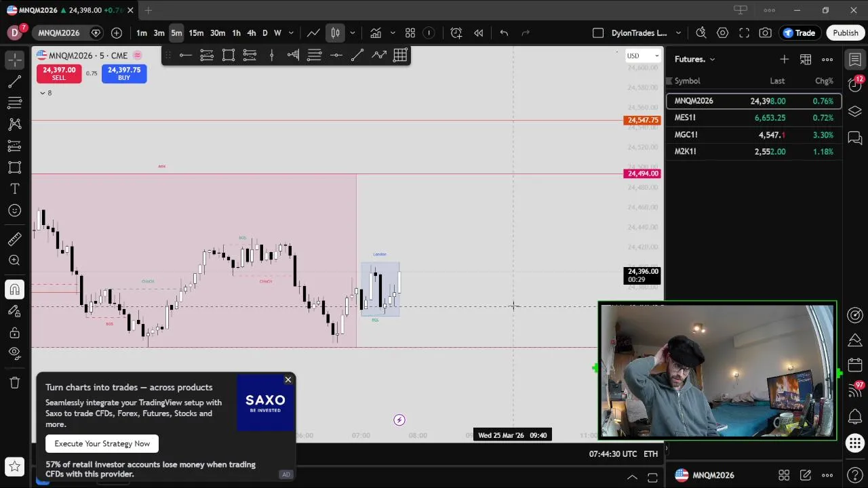Open the Futures watchlist dropdown
Screen dimensions: 868x488
(694, 60)
